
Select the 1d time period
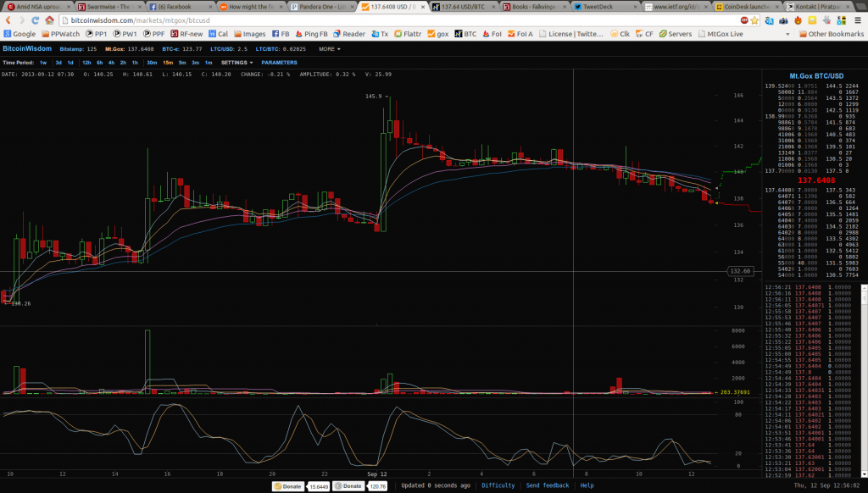pyautogui.click(x=70, y=63)
